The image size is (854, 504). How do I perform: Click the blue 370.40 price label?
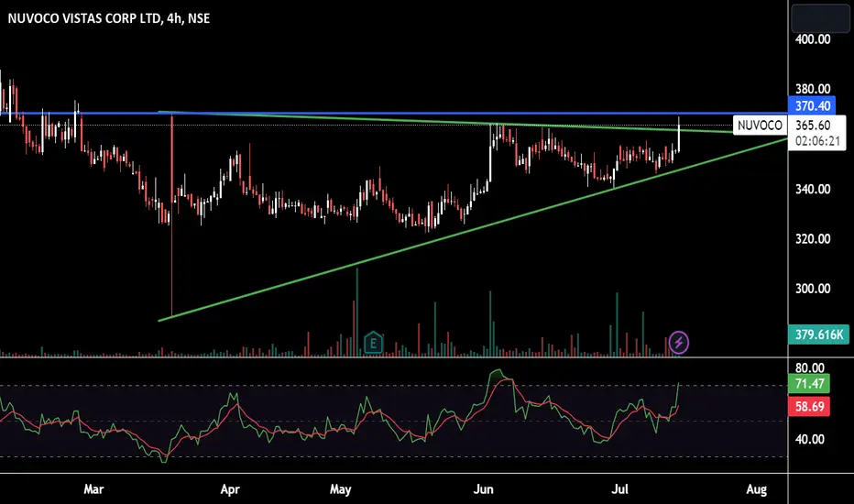pyautogui.click(x=812, y=106)
